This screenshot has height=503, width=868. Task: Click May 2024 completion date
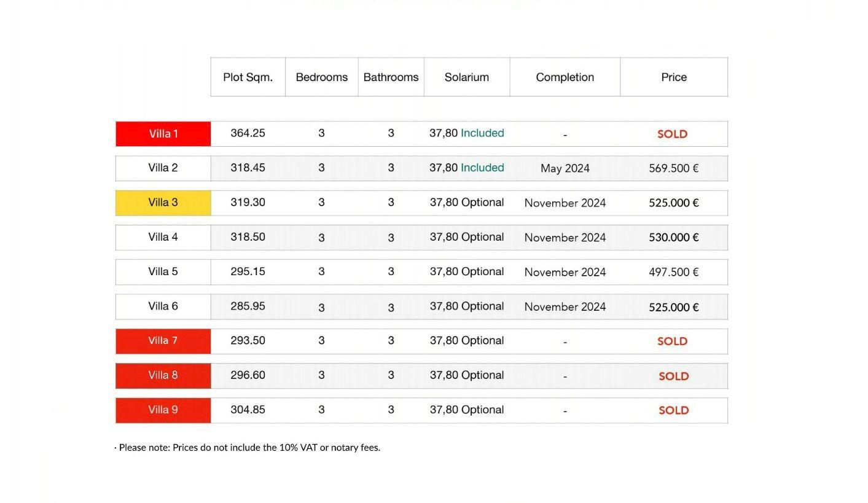coord(565,168)
